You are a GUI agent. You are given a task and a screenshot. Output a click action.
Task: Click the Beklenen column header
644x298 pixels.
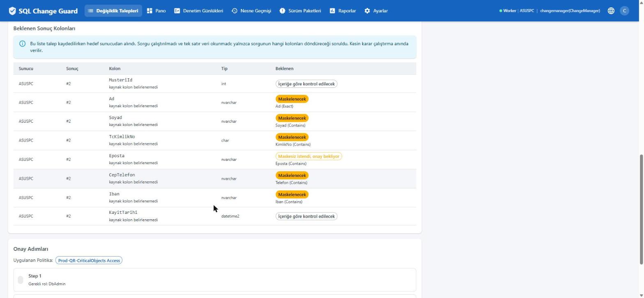pyautogui.click(x=284, y=69)
